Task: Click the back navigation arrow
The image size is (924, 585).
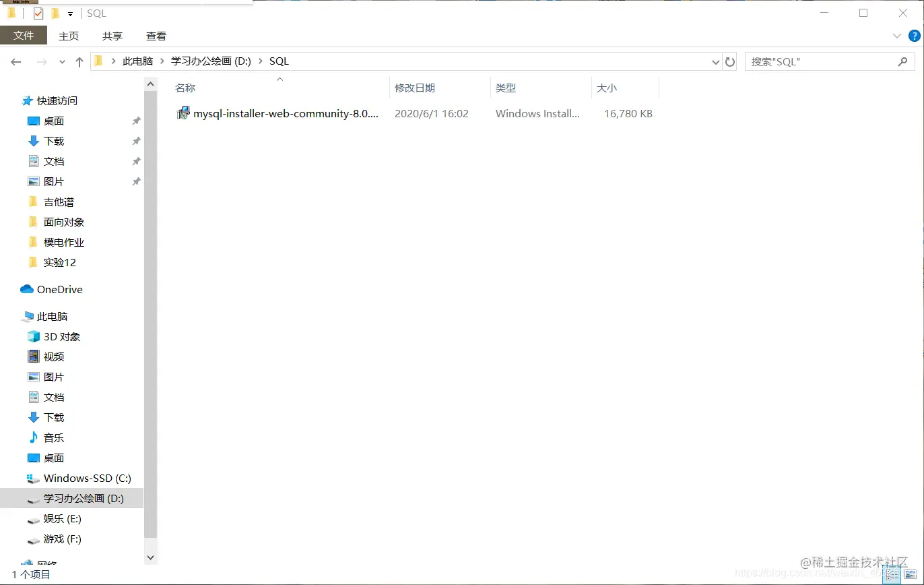Action: click(x=15, y=61)
